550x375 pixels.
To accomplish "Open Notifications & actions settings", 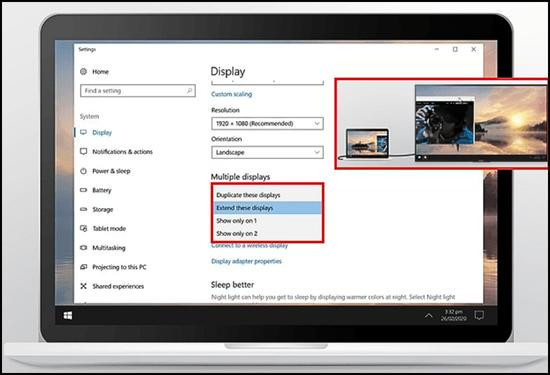I will (x=122, y=152).
